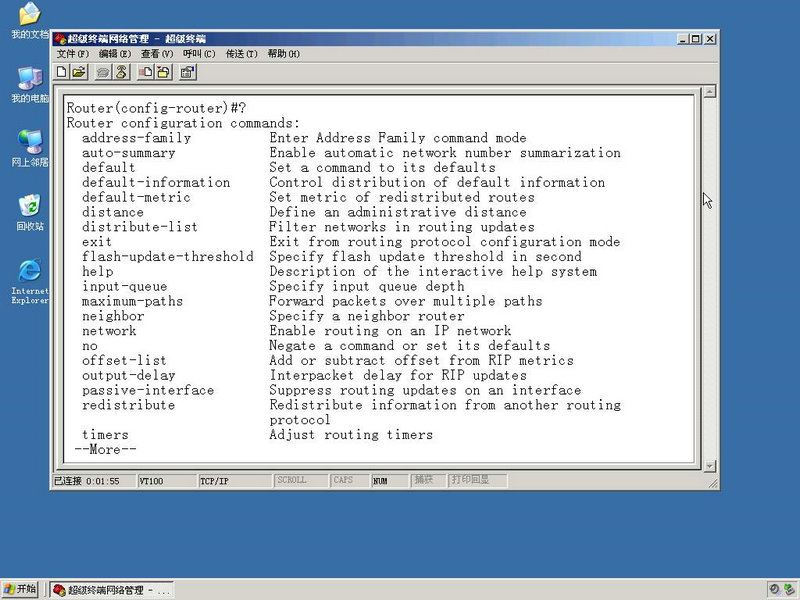Open the 帮助(H) menu
This screenshot has width=800, height=600.
[x=284, y=54]
